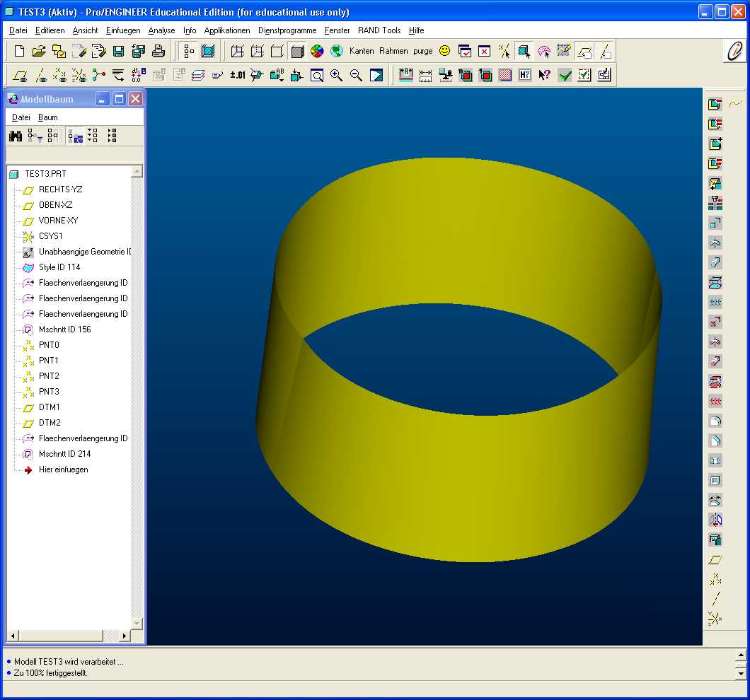Open the Baum menu in Modellbaum window
This screenshot has height=700, width=750.
48,117
